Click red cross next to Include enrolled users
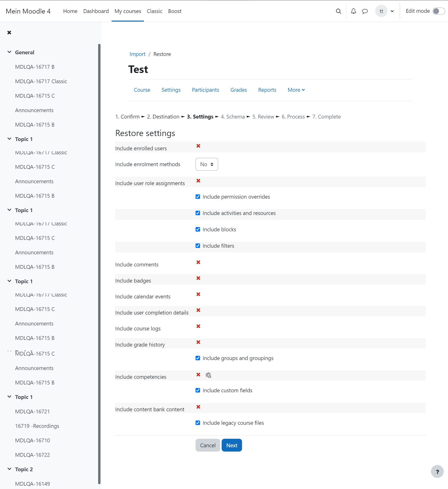 tap(198, 146)
